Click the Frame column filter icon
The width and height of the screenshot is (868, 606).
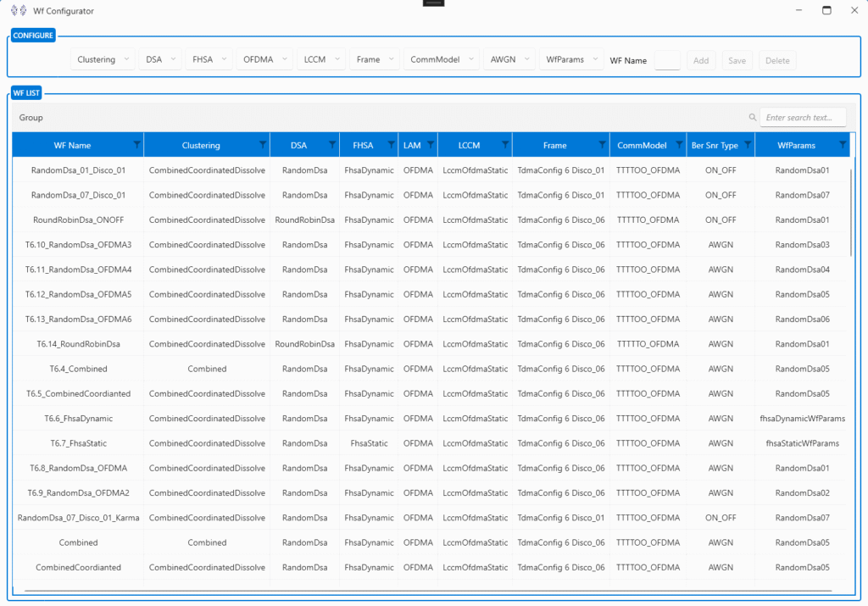point(602,145)
